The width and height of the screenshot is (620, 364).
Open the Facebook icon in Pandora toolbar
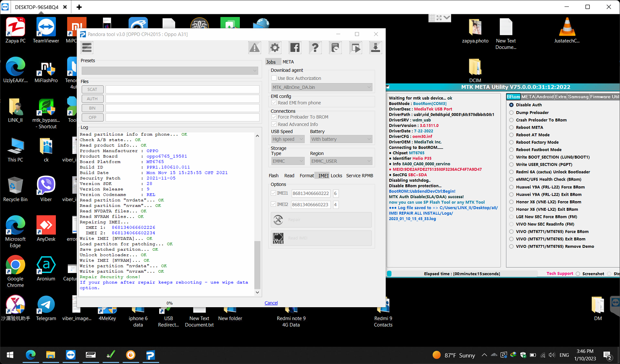(x=295, y=47)
